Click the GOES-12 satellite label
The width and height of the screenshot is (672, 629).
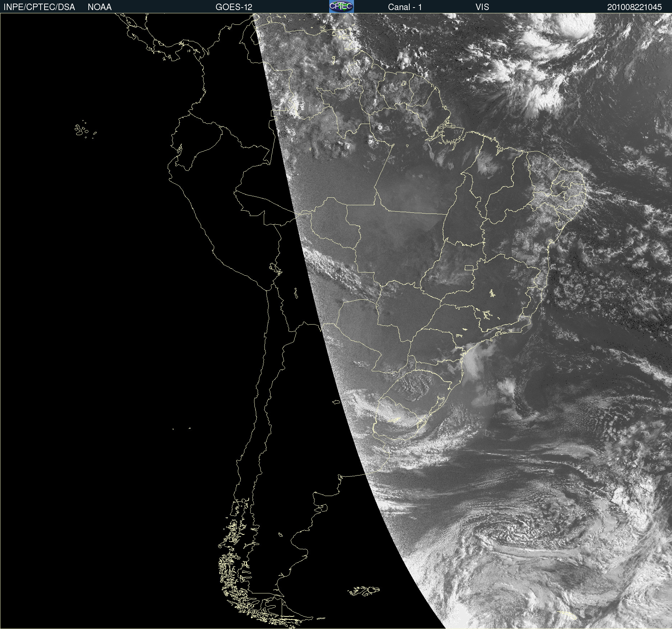(x=234, y=7)
